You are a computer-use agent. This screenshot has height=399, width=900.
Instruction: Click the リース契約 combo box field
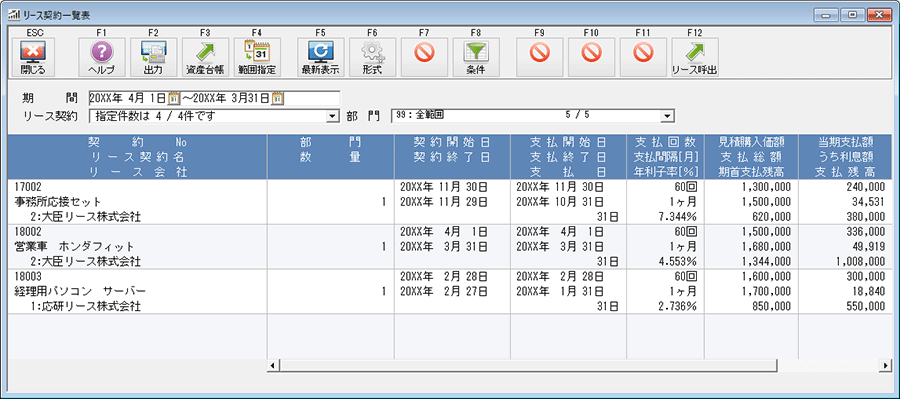click(x=214, y=117)
